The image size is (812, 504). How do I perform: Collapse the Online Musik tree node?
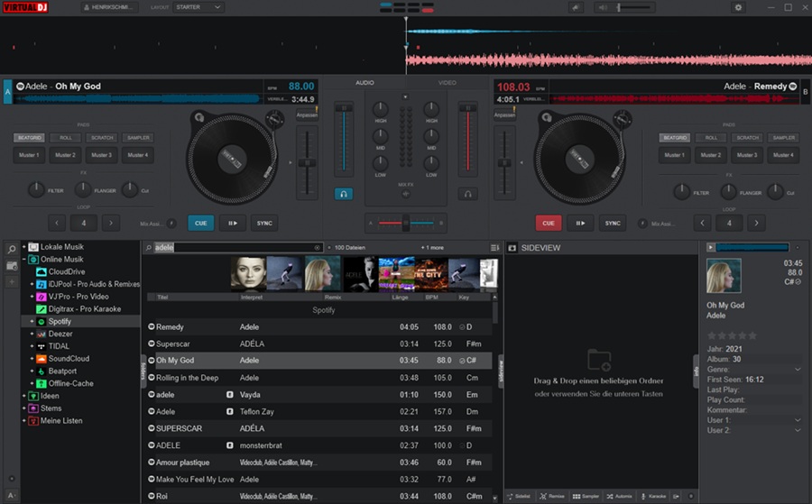pyautogui.click(x=23, y=260)
